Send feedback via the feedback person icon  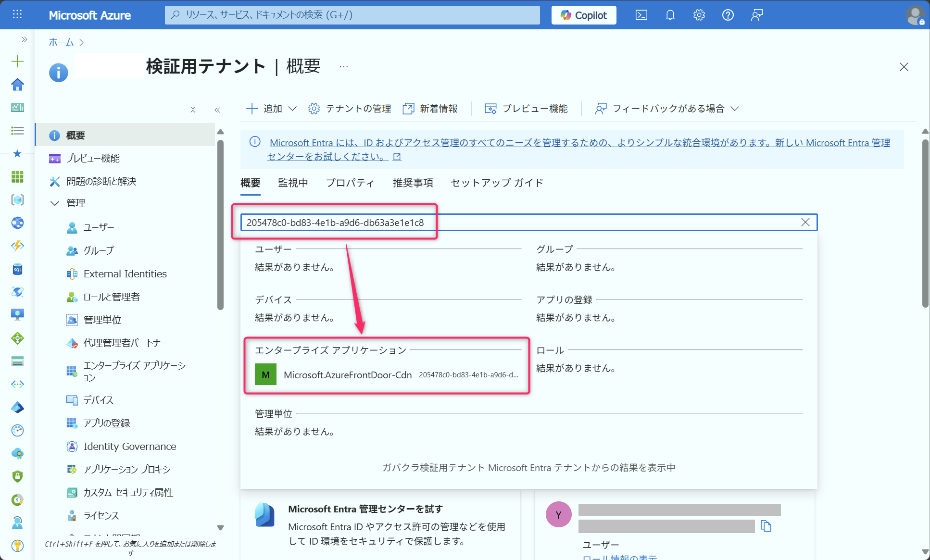click(x=756, y=15)
